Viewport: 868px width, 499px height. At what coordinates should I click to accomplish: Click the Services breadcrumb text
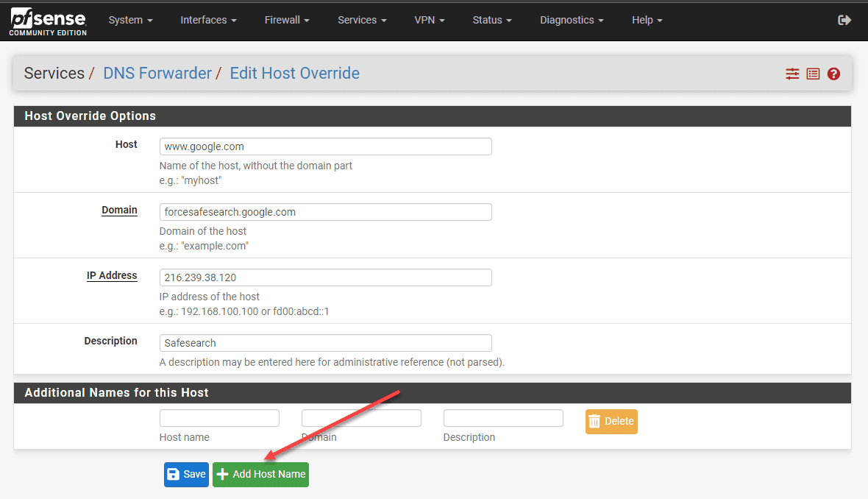pos(54,73)
